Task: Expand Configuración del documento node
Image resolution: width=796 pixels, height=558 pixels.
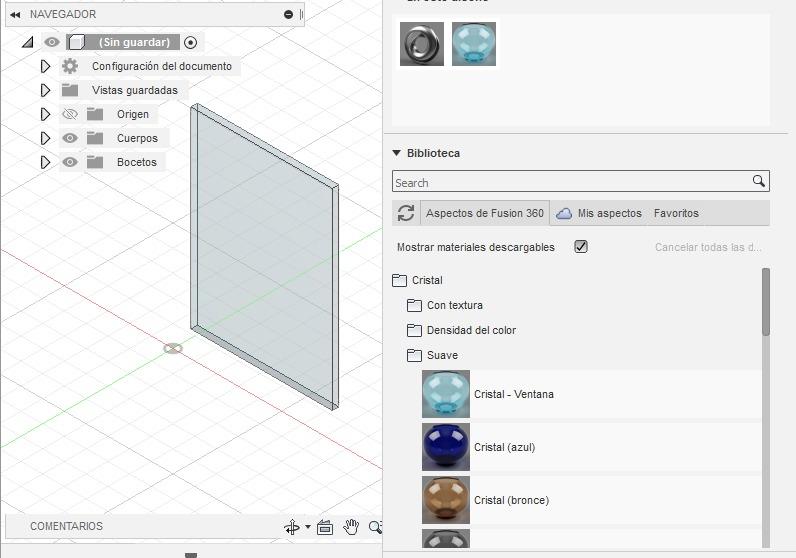Action: click(45, 66)
